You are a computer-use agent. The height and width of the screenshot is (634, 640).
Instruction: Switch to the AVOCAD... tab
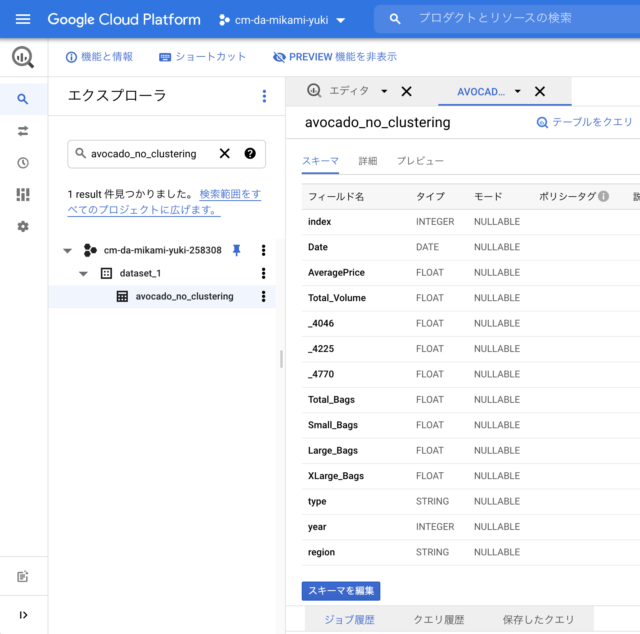tap(480, 92)
